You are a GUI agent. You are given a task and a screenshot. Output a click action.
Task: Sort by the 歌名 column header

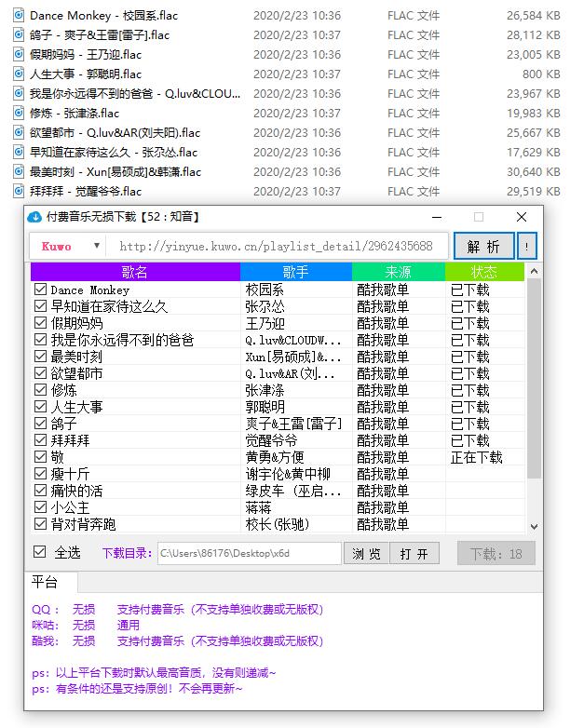pos(135,272)
